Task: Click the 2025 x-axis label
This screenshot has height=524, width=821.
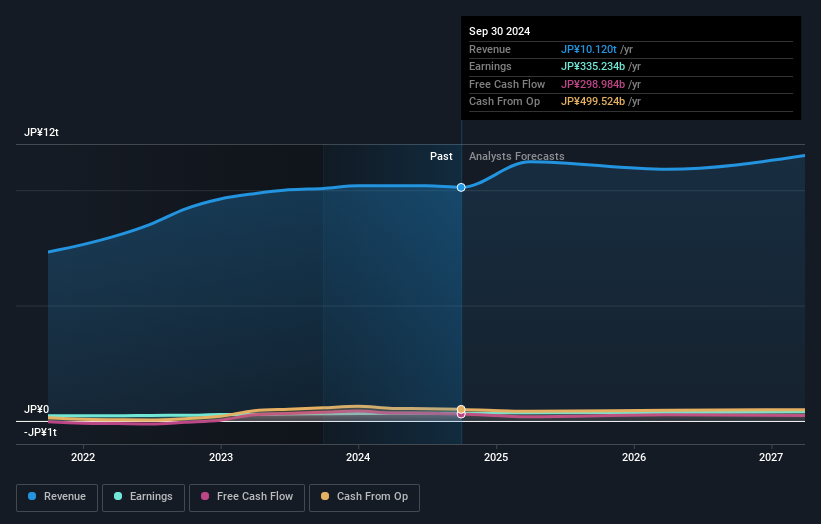Action: coord(496,458)
